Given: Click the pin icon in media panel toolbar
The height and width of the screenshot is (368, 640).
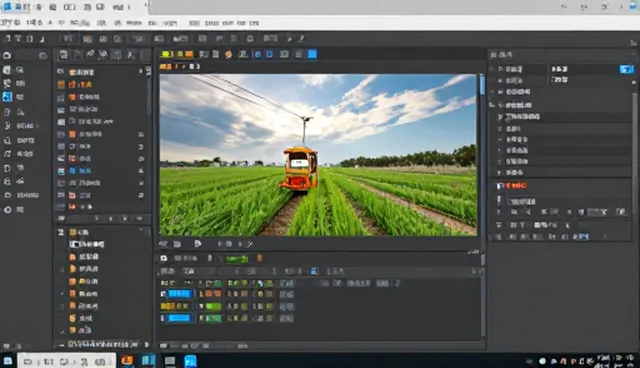Looking at the screenshot, I should [90, 54].
